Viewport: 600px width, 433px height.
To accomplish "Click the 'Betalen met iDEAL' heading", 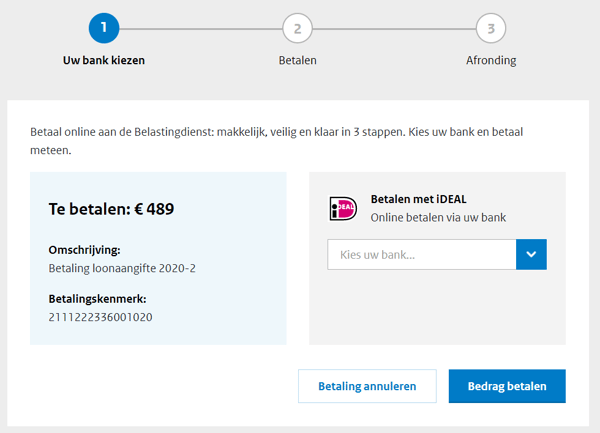I will 419,199.
